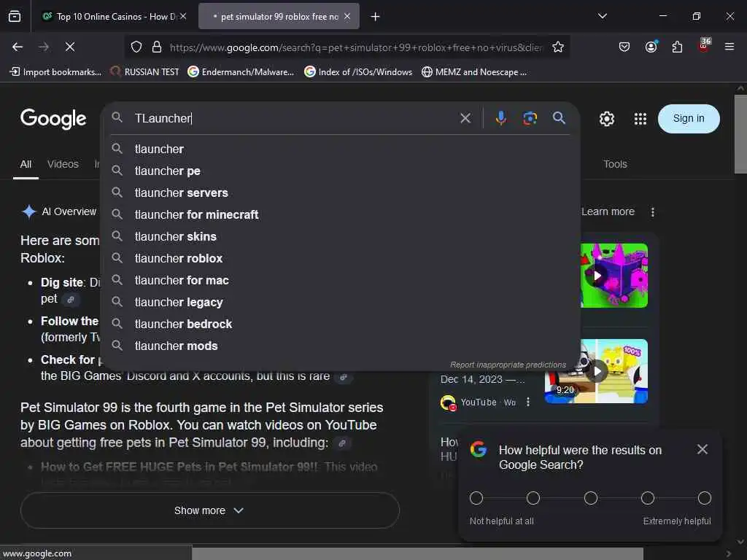Select middle helpfulness rating circle

point(591,498)
